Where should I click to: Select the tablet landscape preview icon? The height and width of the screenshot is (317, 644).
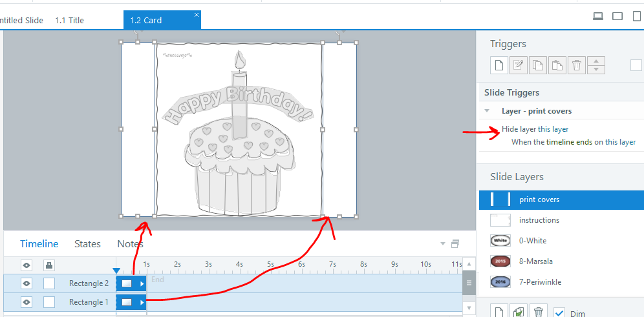click(617, 16)
